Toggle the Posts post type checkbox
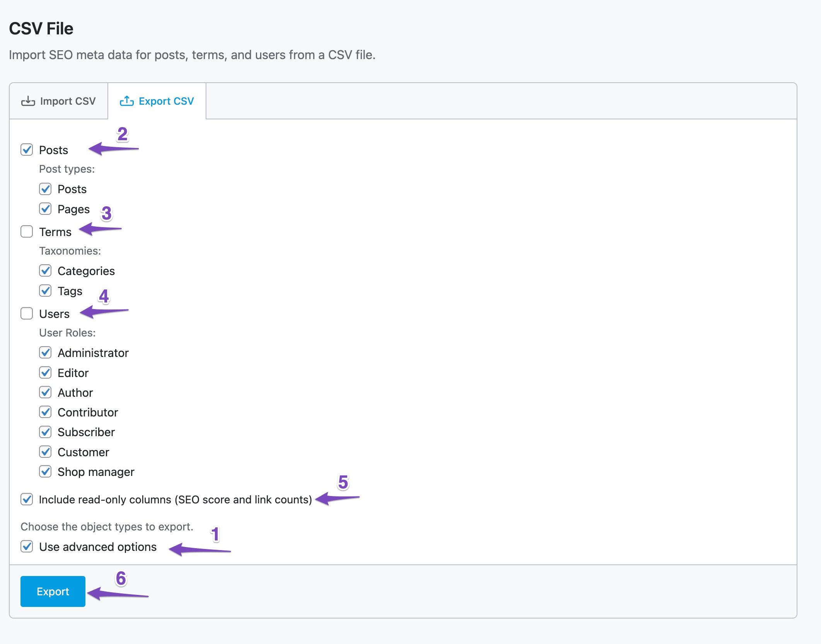 click(x=45, y=189)
